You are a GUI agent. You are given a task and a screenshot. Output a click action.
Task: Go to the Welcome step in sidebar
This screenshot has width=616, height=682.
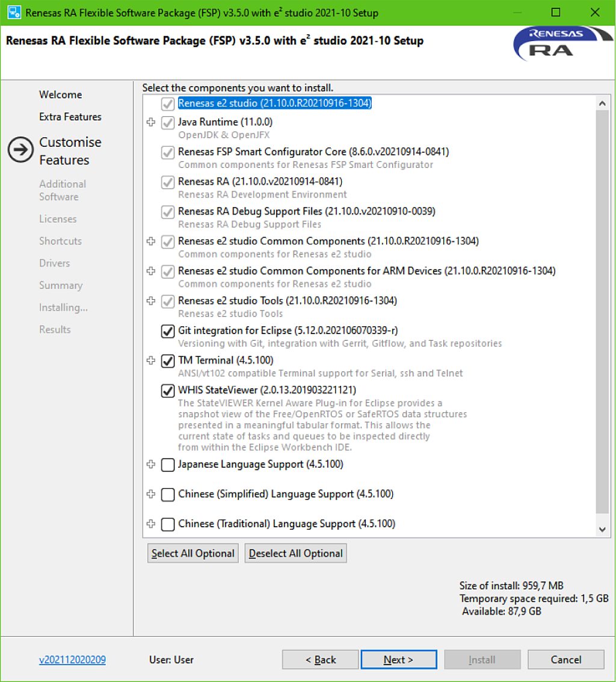(x=60, y=95)
